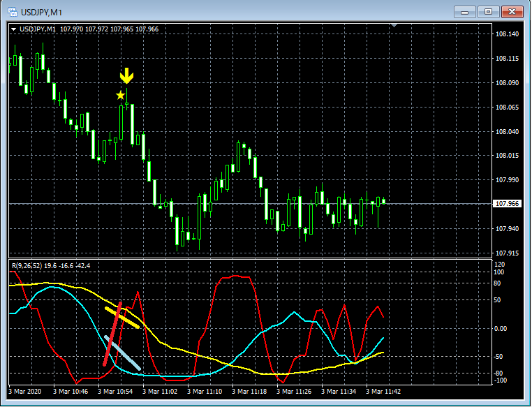
Task: Click the 3 Mar 2020 date label
Action: 24,392
